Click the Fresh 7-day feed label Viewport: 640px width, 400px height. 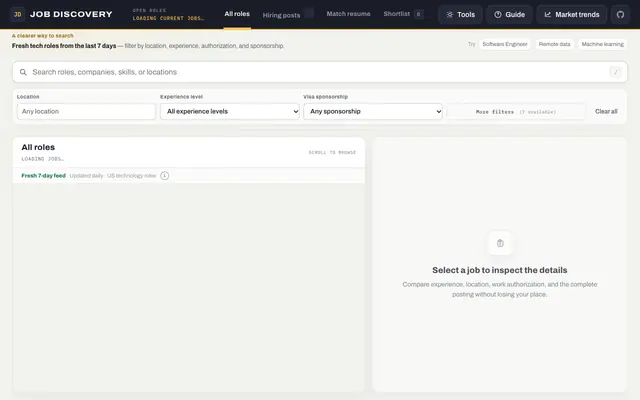[x=44, y=176]
